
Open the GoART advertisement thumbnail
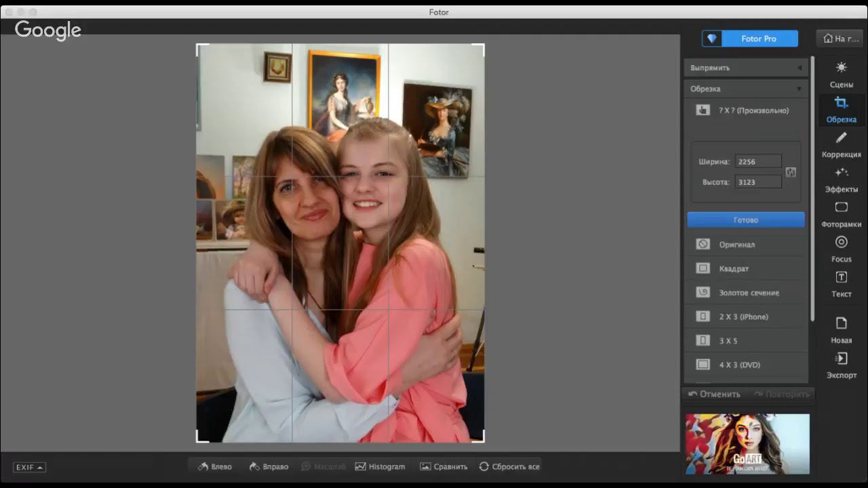click(747, 444)
